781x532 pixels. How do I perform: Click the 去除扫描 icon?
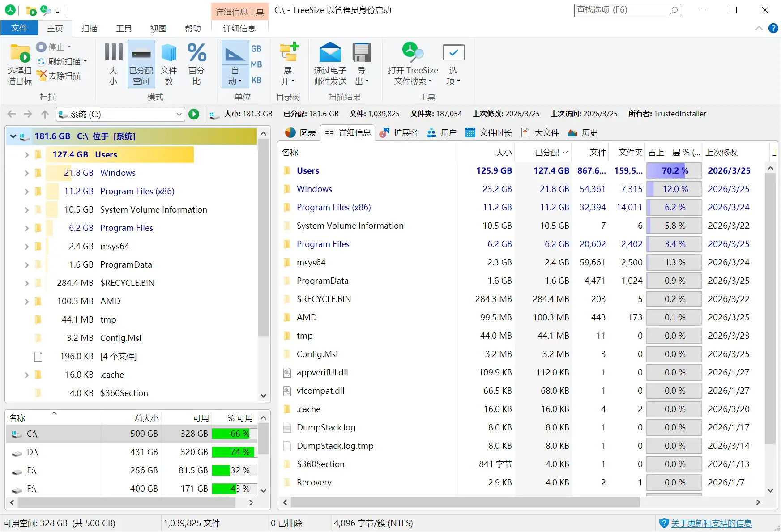(x=42, y=76)
